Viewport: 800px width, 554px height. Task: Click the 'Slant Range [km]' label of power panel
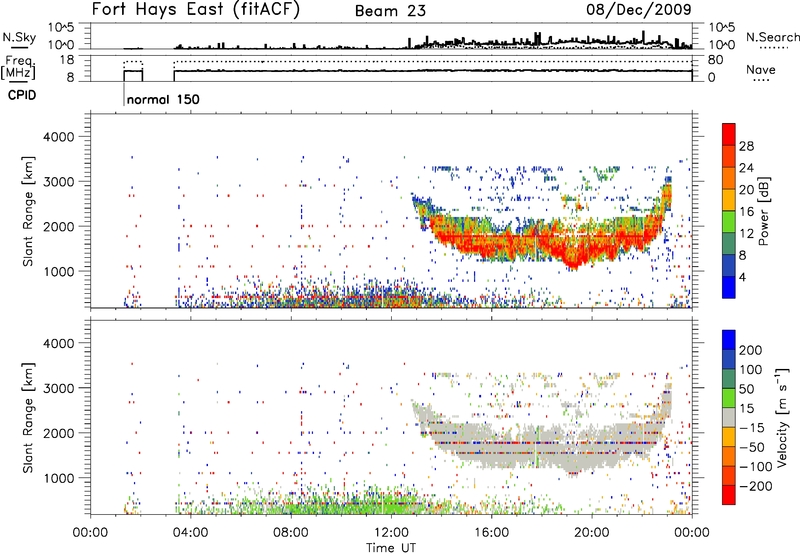(x=28, y=211)
